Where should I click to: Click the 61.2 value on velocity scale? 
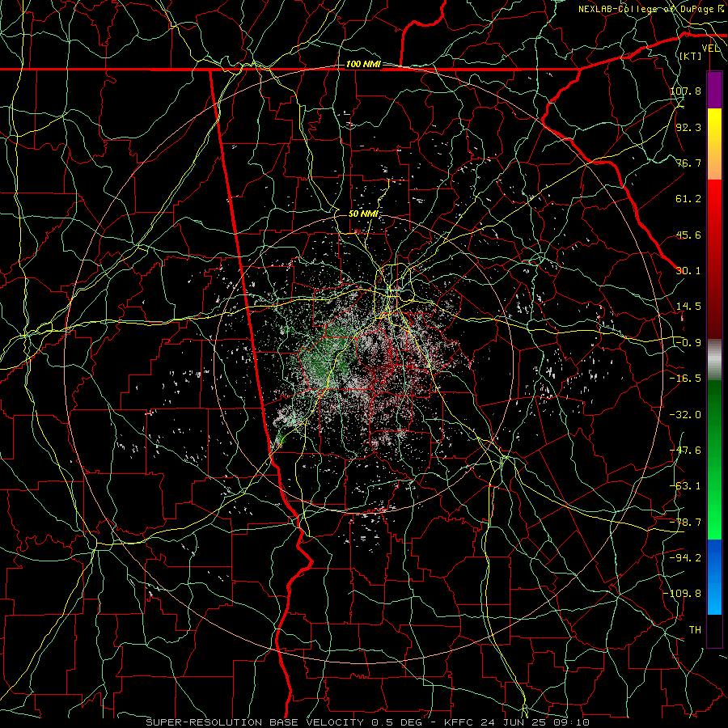[688, 199]
